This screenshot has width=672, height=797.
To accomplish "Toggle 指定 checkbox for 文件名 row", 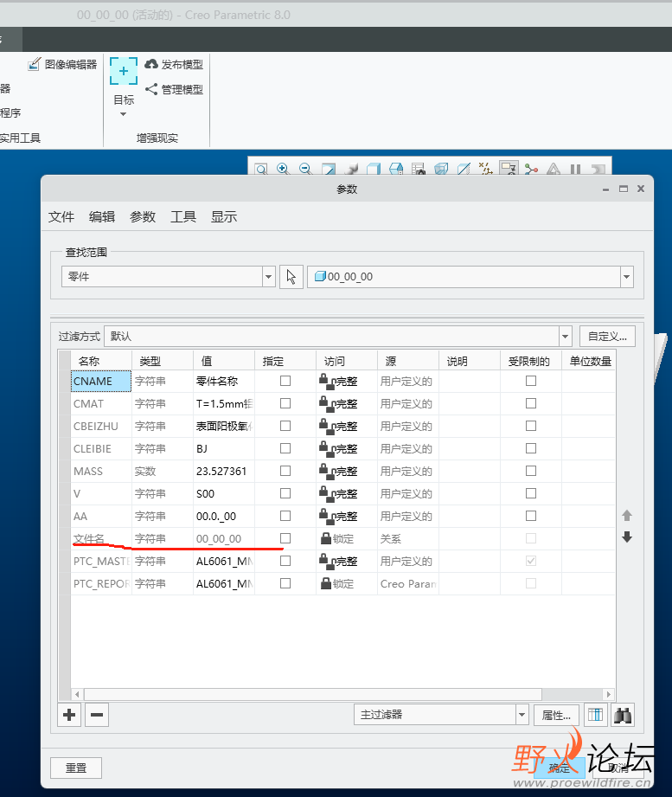I will pyautogui.click(x=285, y=538).
